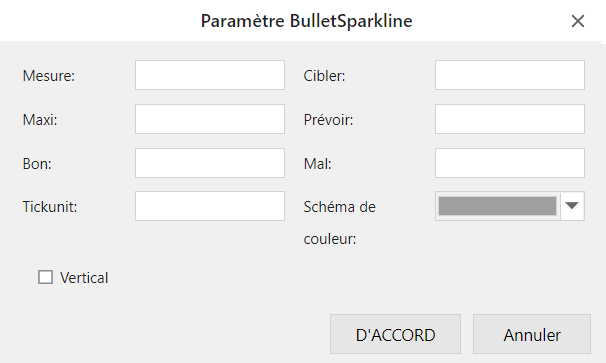Focus the Cibler input field
Image resolution: width=606 pixels, height=363 pixels.
[x=510, y=75]
